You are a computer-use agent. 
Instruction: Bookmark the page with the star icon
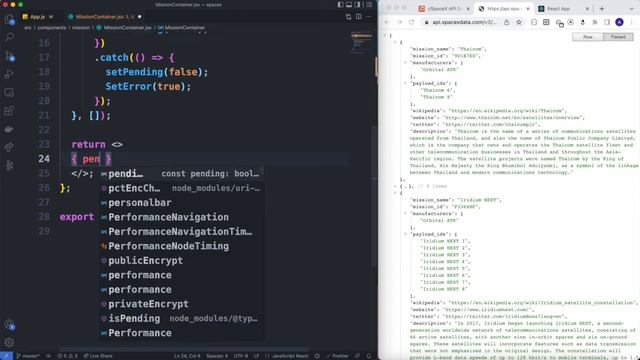(519, 22)
